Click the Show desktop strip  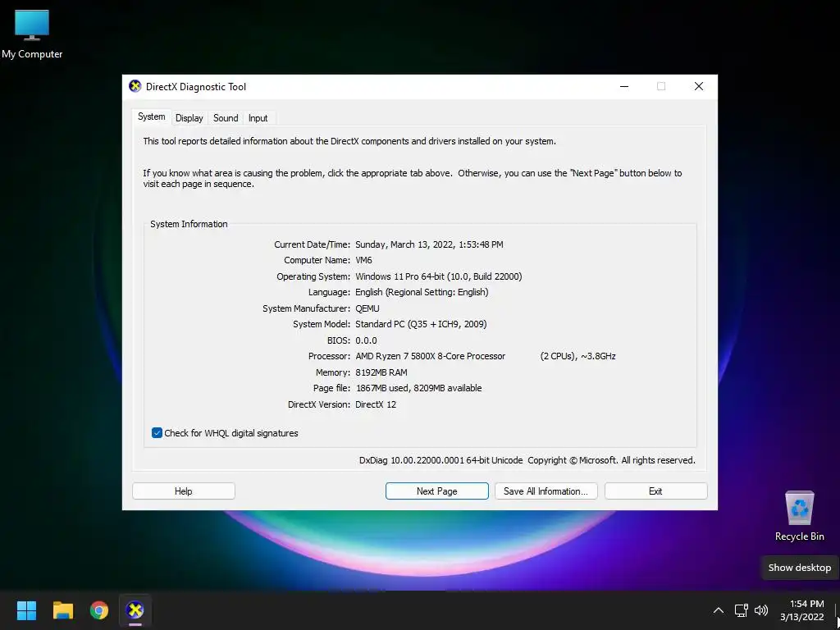(x=837, y=610)
